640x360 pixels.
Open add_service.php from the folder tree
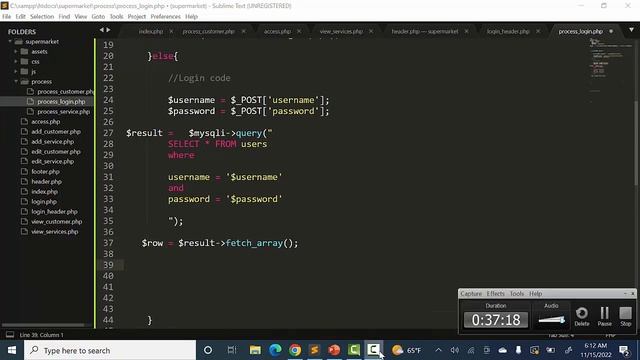click(53, 142)
